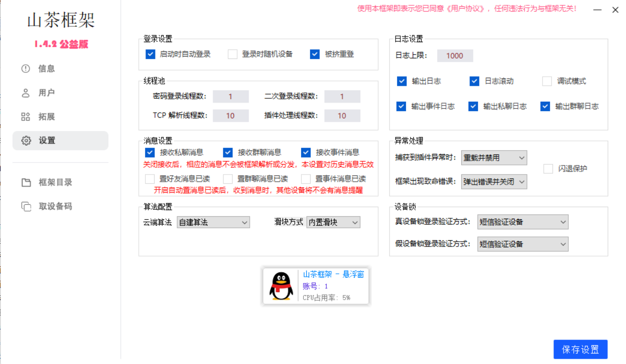The height and width of the screenshot is (364, 626).
Task: Click TCP 解析线程数 input field
Action: tap(231, 116)
